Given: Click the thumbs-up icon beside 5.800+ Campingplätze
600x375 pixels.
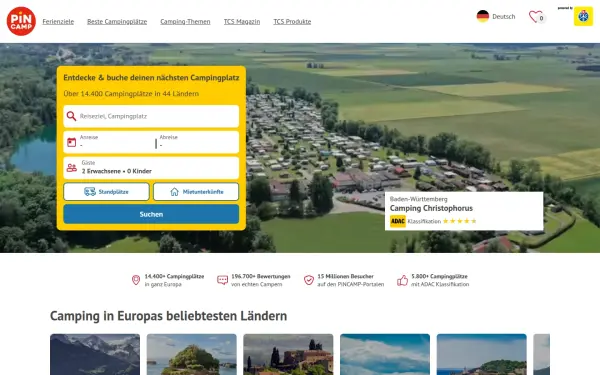Looking at the screenshot, I should (403, 280).
